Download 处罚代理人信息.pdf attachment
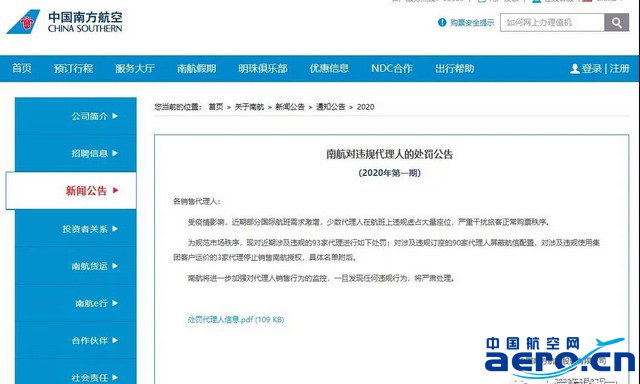The image size is (640, 384). [x=236, y=320]
